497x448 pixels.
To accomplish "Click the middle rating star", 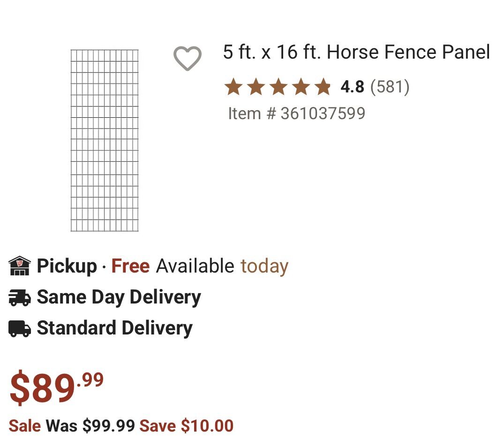I will [x=279, y=86].
